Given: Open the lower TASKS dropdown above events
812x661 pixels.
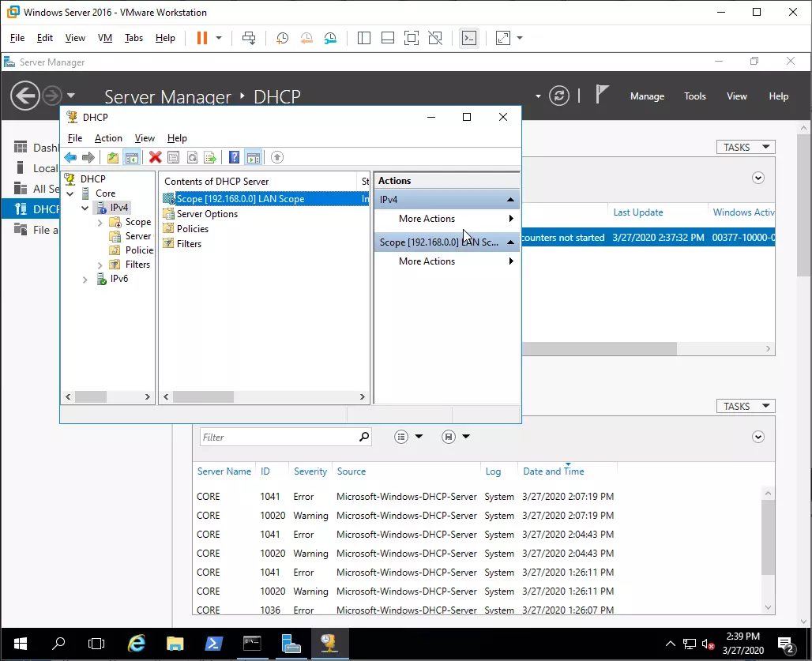Looking at the screenshot, I should [x=746, y=406].
